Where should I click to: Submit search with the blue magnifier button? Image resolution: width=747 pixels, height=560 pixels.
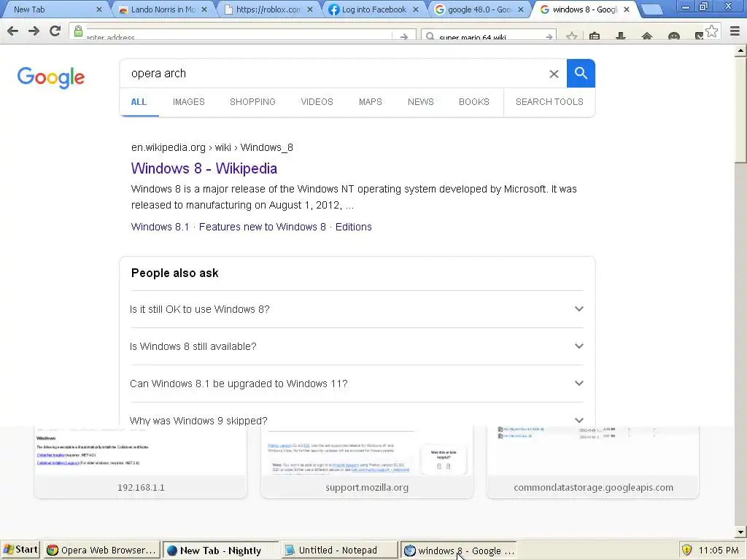pos(581,74)
